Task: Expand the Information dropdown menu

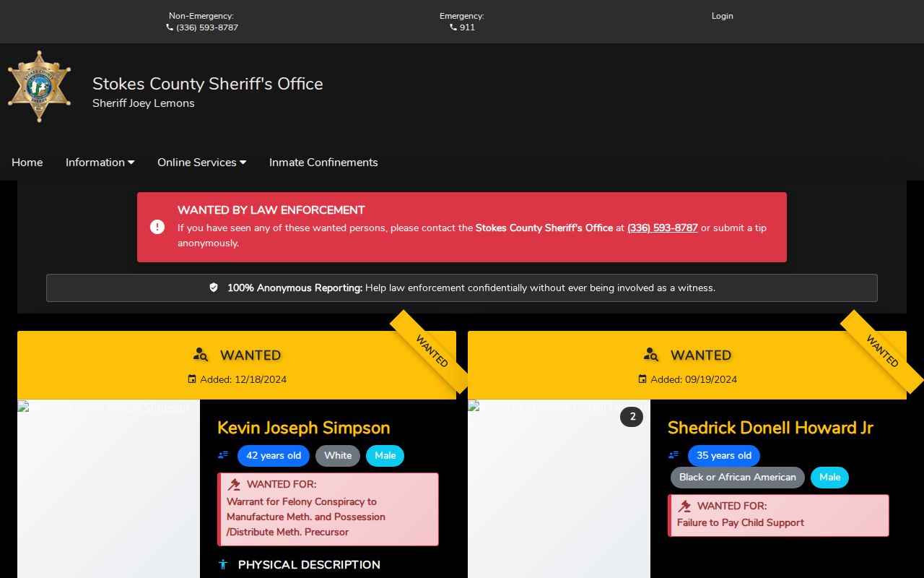Action: click(100, 162)
